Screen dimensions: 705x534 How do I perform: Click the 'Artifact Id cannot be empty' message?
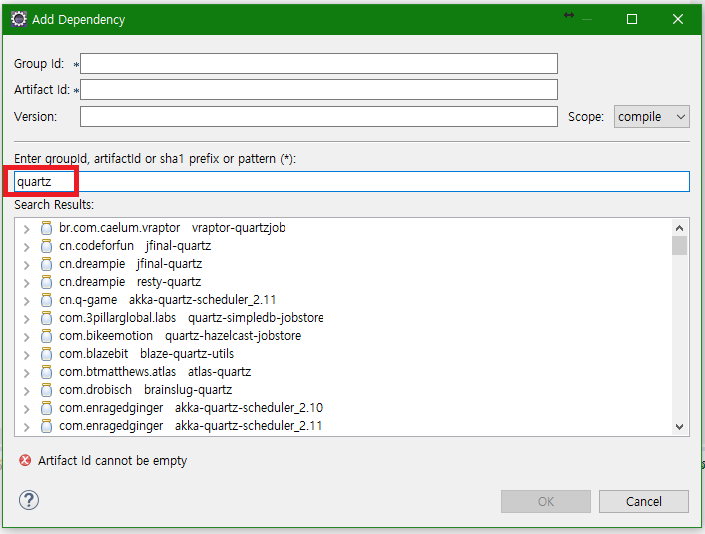[x=112, y=461]
